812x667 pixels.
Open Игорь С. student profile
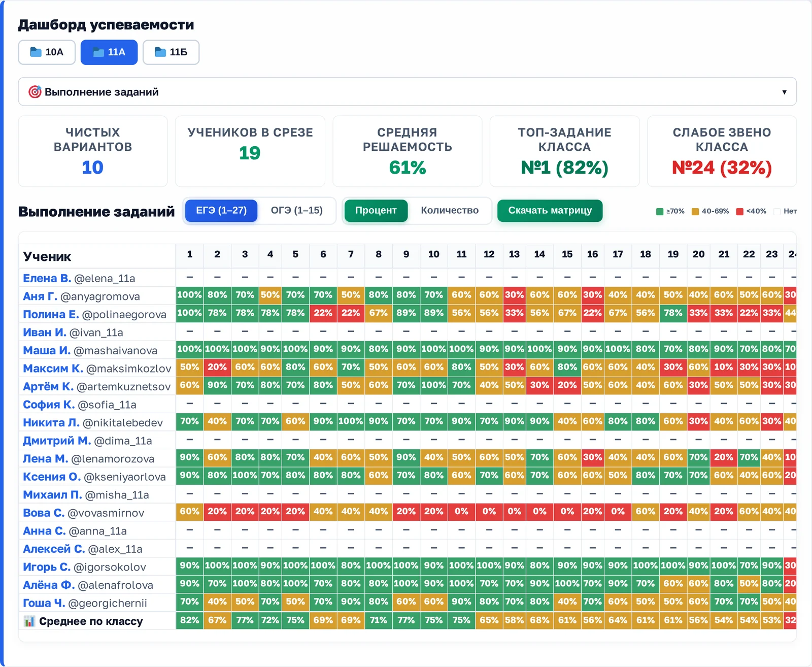47,567
